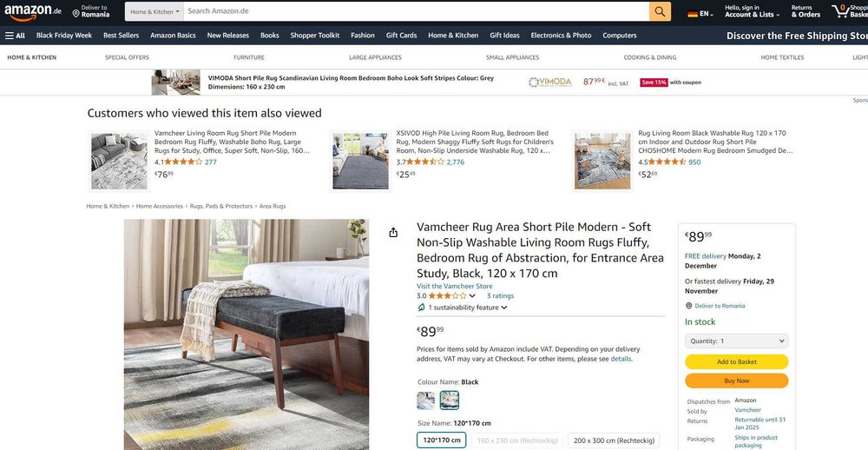Viewport: 868px width, 450px height.
Task: Open the Furniture category tab
Action: click(x=249, y=57)
